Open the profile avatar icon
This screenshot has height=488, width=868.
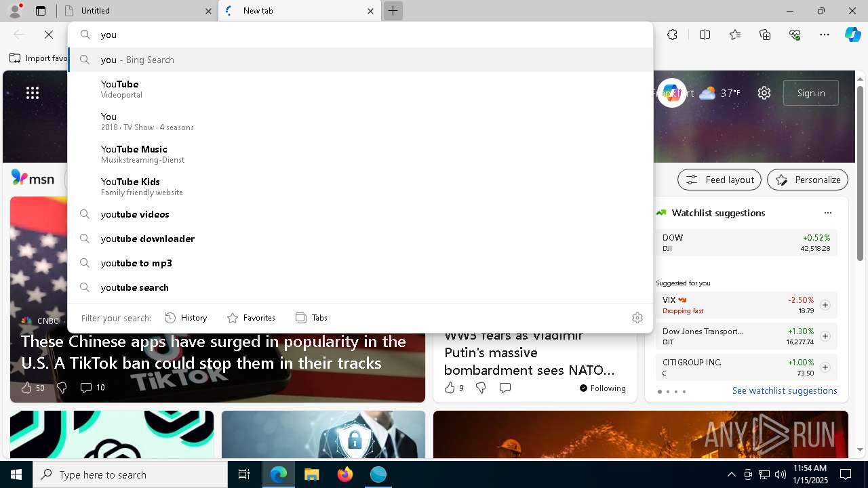click(x=14, y=11)
